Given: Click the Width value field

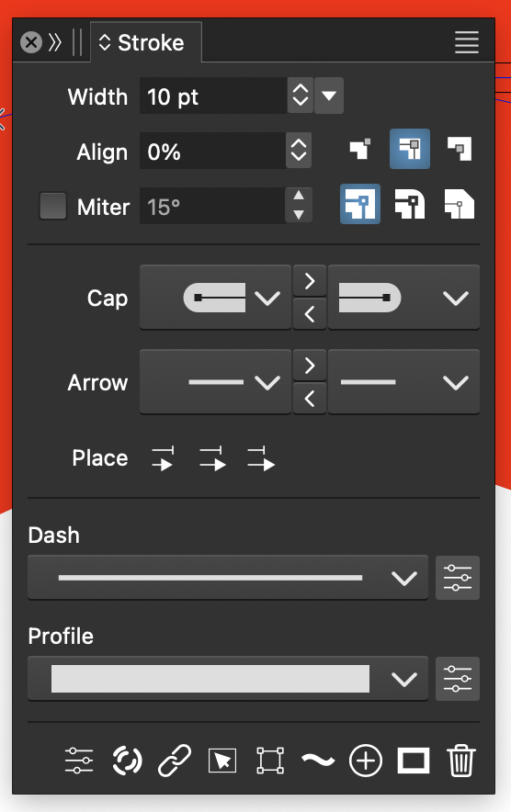Looking at the screenshot, I should pos(213,96).
